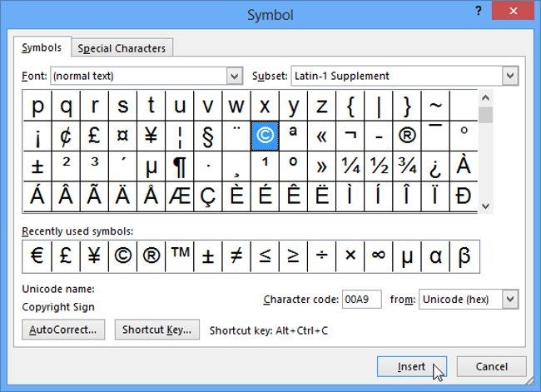Viewport: 541px width, 392px height.
Task: Choose the Æ ligature character
Action: coord(180,196)
